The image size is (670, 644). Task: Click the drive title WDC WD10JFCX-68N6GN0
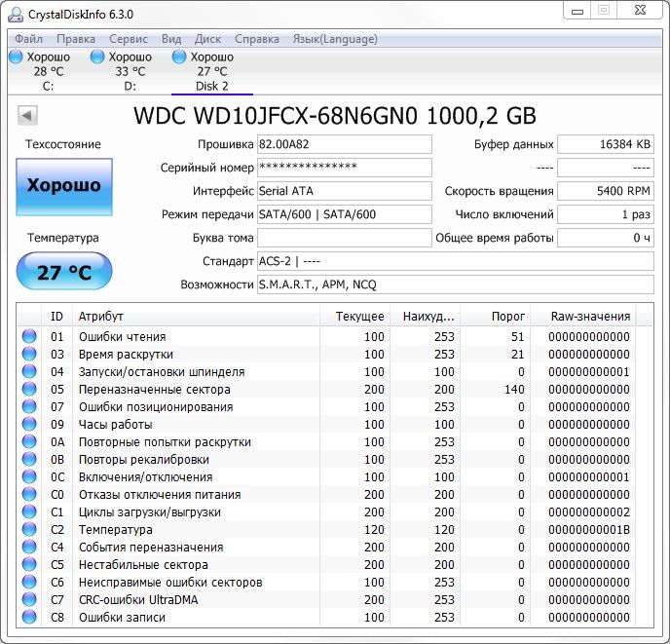click(x=276, y=116)
